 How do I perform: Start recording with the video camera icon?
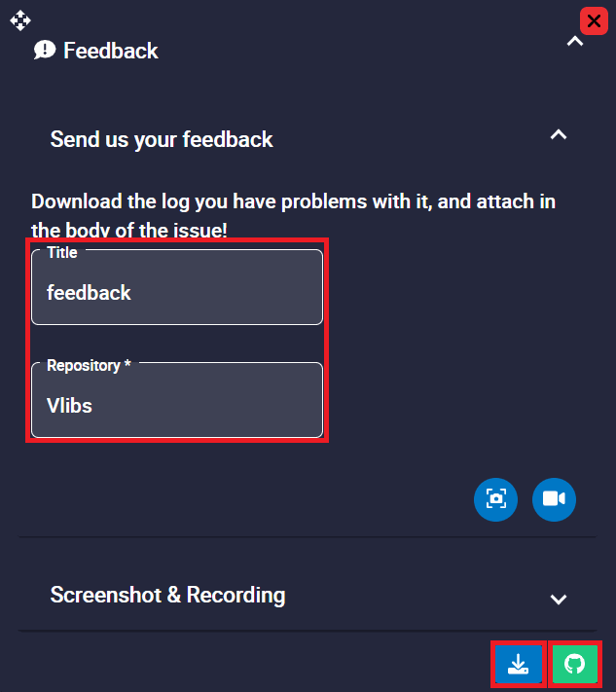(x=554, y=499)
